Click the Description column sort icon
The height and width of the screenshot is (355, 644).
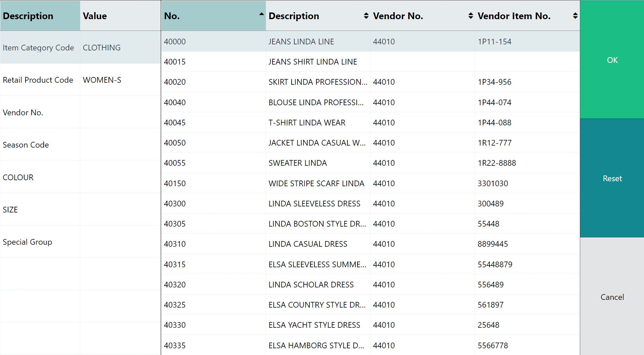pyautogui.click(x=366, y=16)
